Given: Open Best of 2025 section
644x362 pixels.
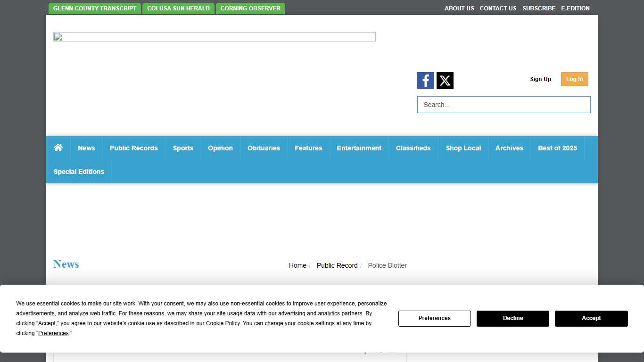Looking at the screenshot, I should coord(557,148).
